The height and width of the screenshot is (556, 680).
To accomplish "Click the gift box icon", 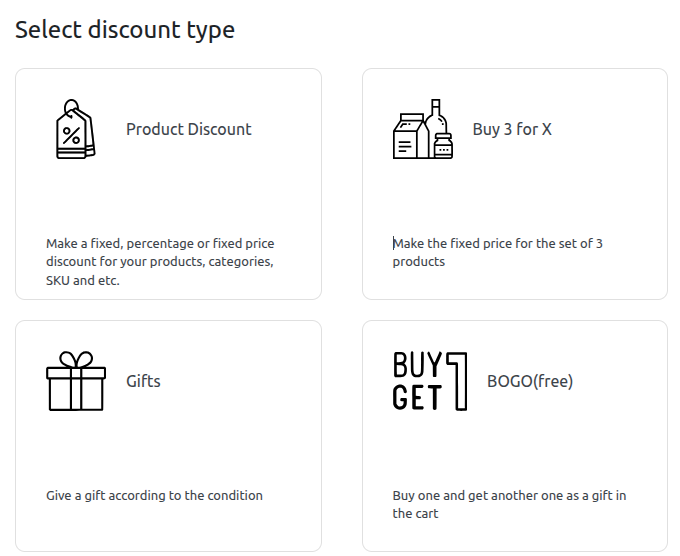I will pyautogui.click(x=75, y=381).
